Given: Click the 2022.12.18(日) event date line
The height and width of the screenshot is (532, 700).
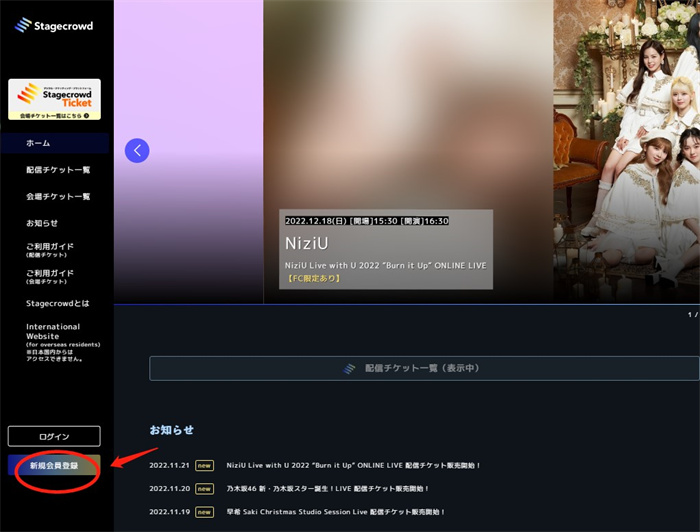Looking at the screenshot, I should coord(367,221).
